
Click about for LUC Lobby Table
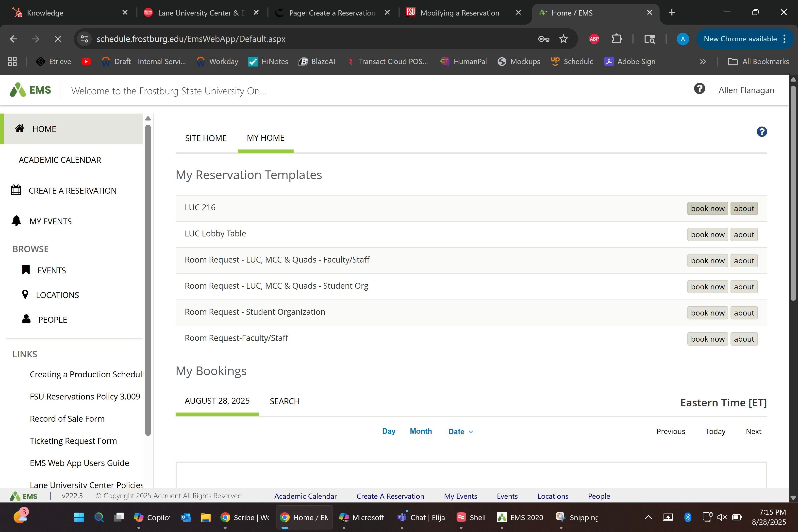pos(744,234)
